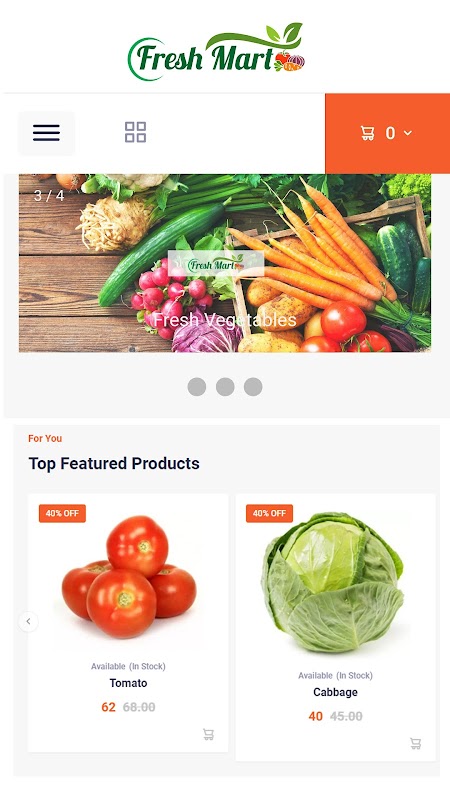Screen dimensions: 450x800
Task: Add Cabbage to cart using its cart icon
Action: pos(416,743)
